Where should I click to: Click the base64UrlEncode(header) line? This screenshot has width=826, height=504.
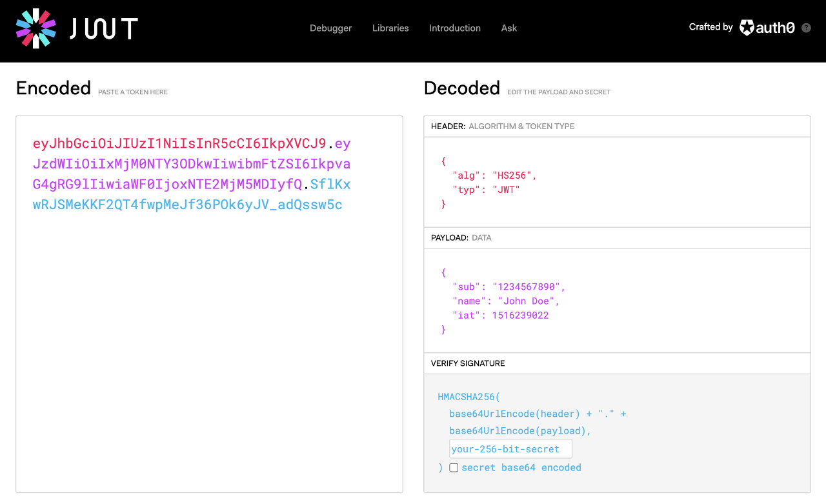pyautogui.click(x=538, y=414)
